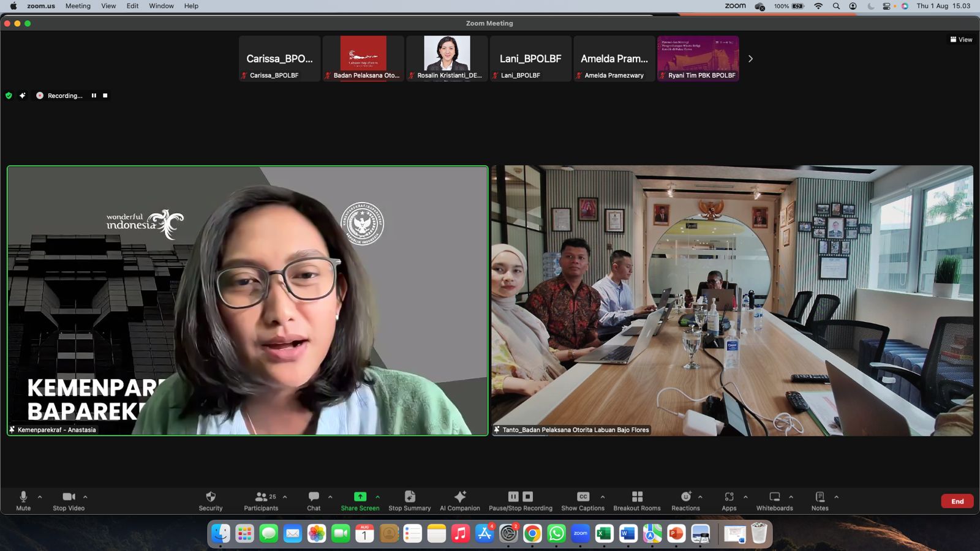Stop Video camera toggle
Viewport: 980px width, 551px height.
coord(69,497)
